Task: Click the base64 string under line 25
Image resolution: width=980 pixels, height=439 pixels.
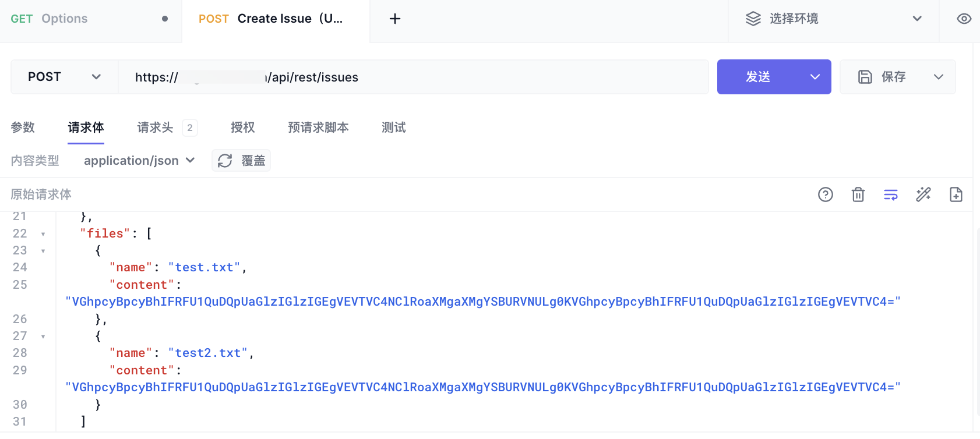Action: 483,302
